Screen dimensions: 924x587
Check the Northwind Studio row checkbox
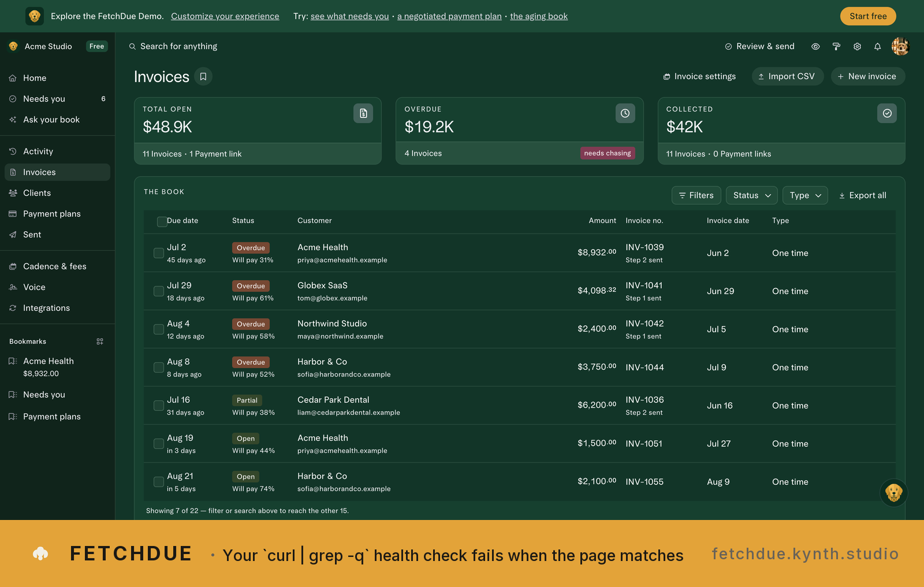(158, 329)
